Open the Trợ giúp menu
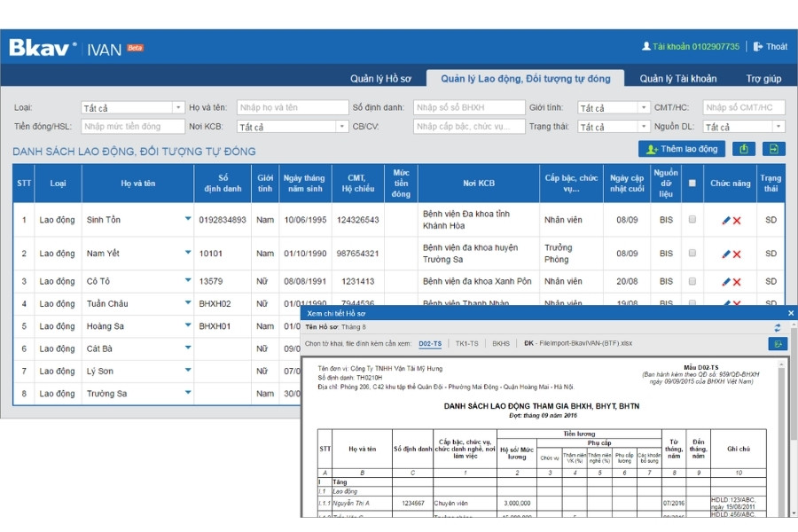 point(763,78)
